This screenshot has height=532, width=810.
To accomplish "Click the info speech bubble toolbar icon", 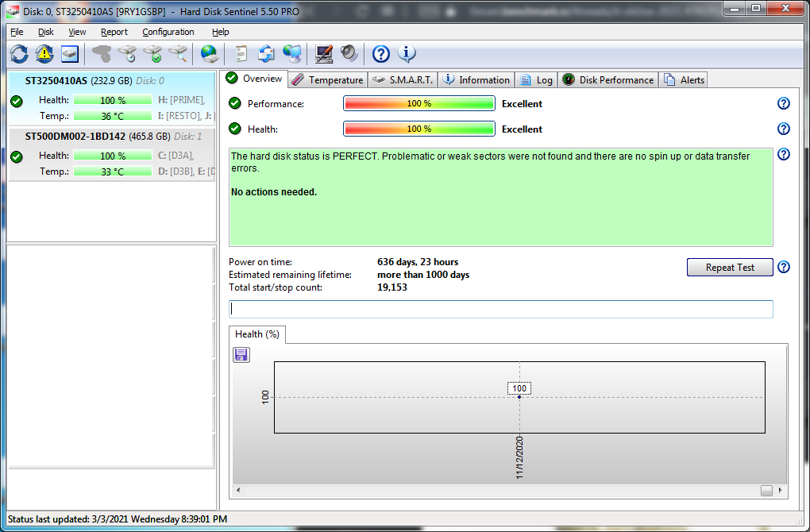I will 407,54.
